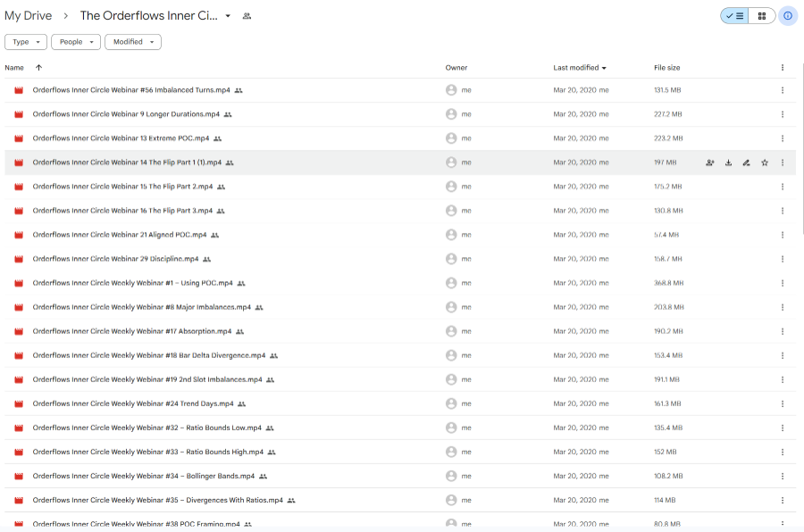Open the Type filter dropdown
The height and width of the screenshot is (532, 804).
26,42
